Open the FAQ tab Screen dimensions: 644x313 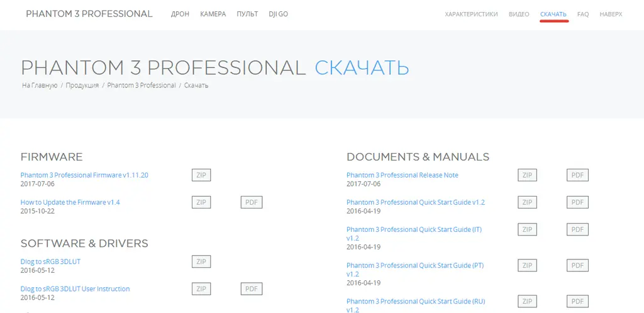(x=583, y=14)
